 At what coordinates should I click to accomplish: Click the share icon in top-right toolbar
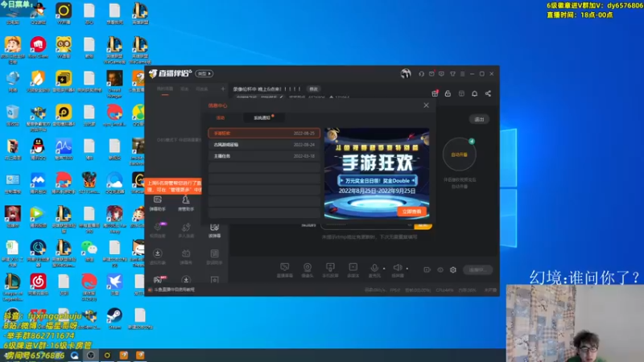[488, 93]
